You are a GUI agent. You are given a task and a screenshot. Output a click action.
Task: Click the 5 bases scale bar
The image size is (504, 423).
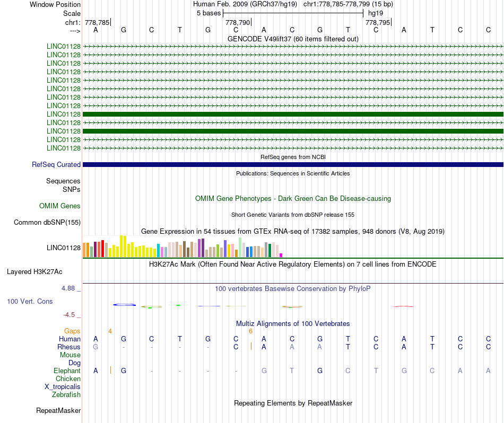click(x=293, y=13)
